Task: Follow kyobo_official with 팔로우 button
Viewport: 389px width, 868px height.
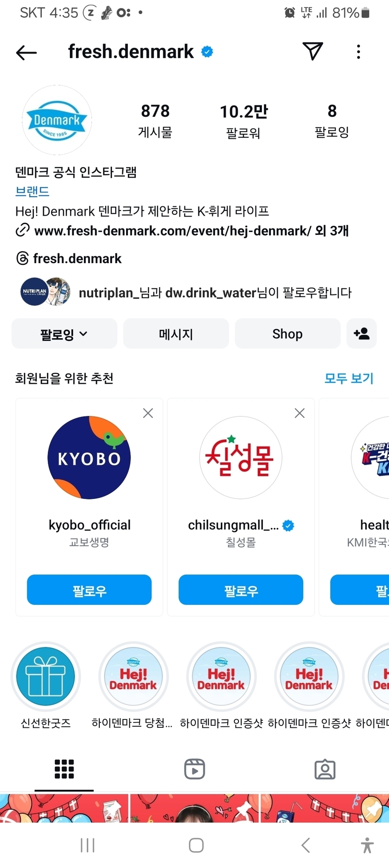Action: click(89, 590)
